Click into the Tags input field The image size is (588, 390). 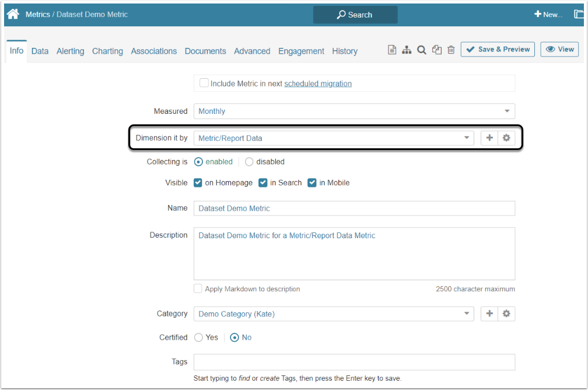(354, 362)
